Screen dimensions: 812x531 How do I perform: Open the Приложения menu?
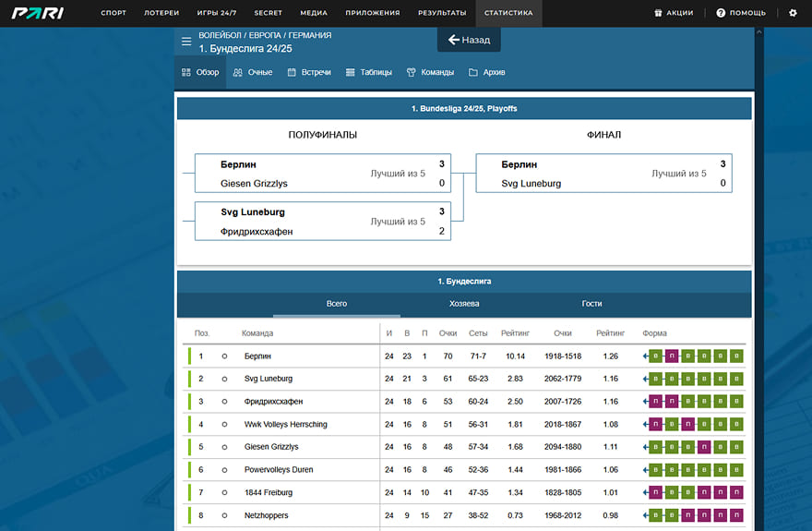pyautogui.click(x=373, y=13)
